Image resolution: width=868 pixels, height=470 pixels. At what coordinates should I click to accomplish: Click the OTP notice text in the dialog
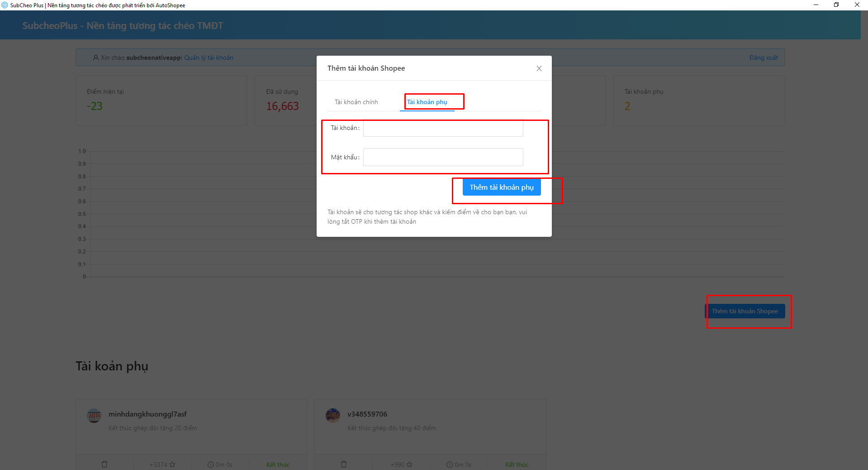[427, 217]
